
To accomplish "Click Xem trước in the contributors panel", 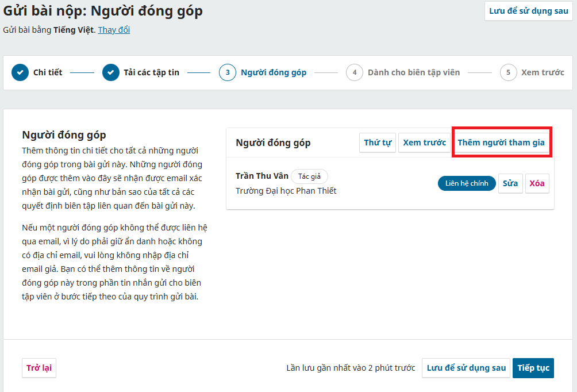I will (x=424, y=143).
